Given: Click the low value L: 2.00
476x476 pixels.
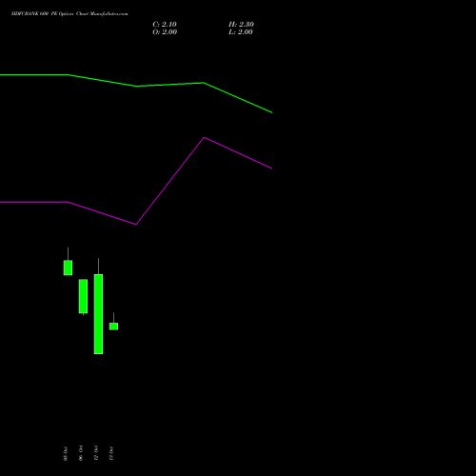Looking at the screenshot, I should click(241, 32).
